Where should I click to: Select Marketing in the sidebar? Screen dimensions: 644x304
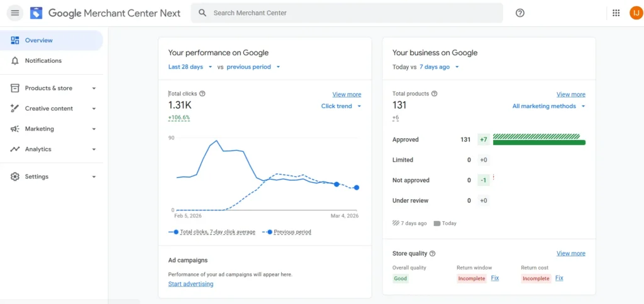point(52,129)
